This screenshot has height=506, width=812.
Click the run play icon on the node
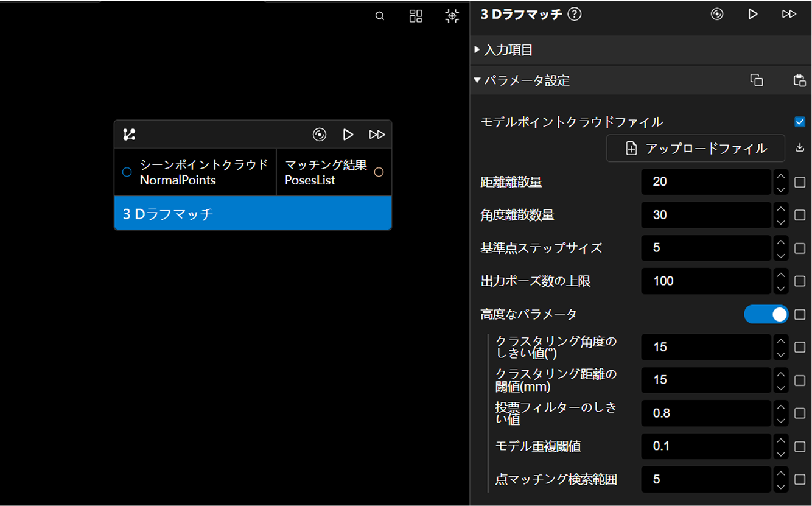pos(348,135)
